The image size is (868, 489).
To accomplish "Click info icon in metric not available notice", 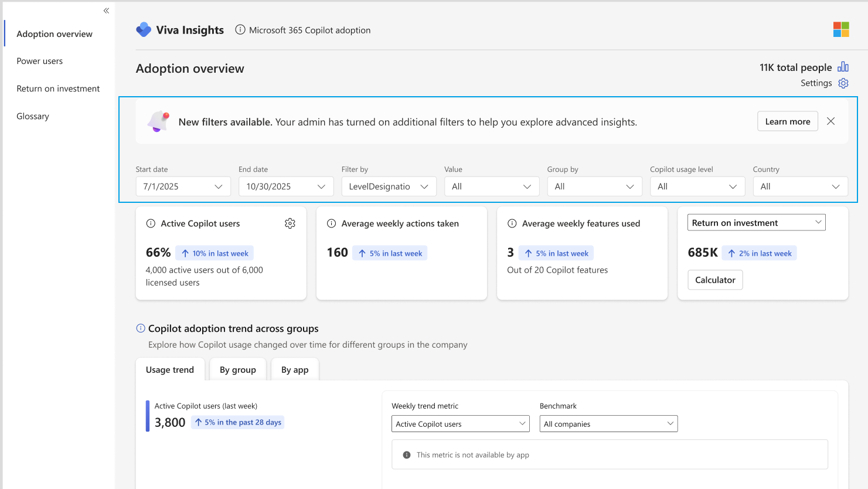I will [407, 455].
